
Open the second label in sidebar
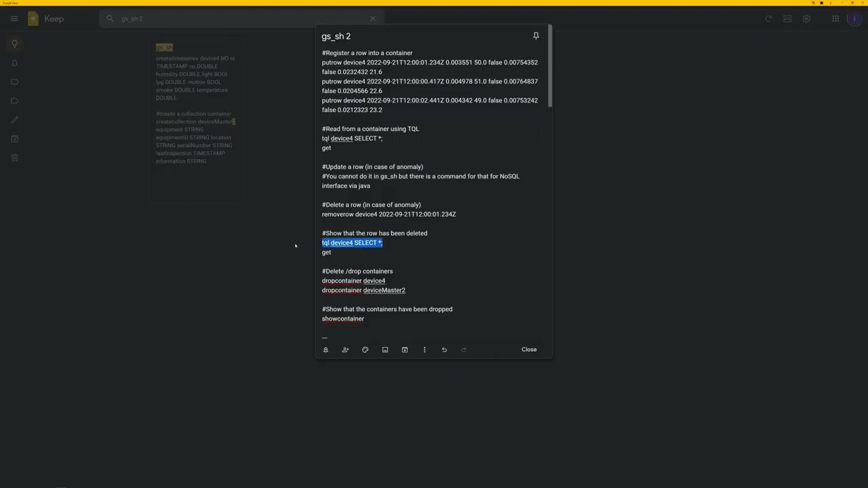[14, 101]
